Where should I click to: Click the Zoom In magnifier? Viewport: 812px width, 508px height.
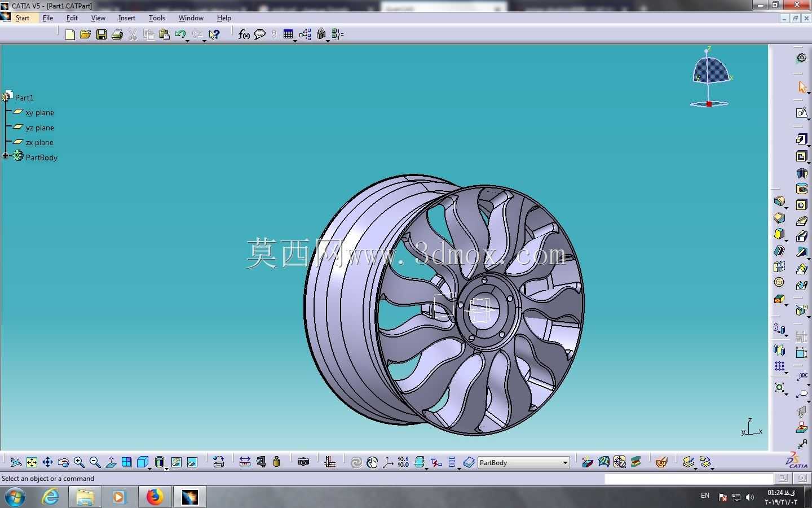79,462
